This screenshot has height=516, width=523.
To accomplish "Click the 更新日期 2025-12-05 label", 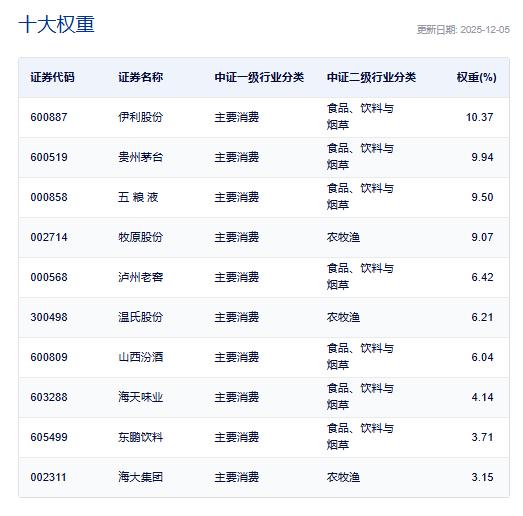I will click(x=463, y=30).
